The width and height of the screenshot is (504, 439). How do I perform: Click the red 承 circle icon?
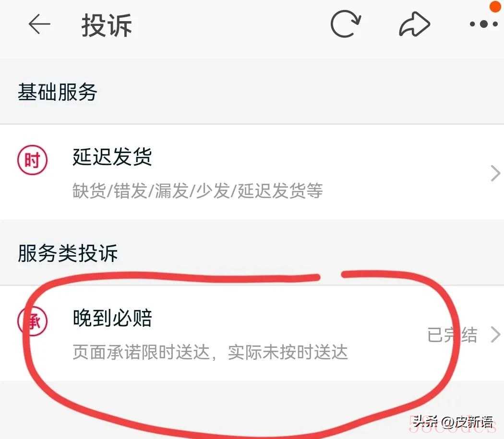pos(32,321)
